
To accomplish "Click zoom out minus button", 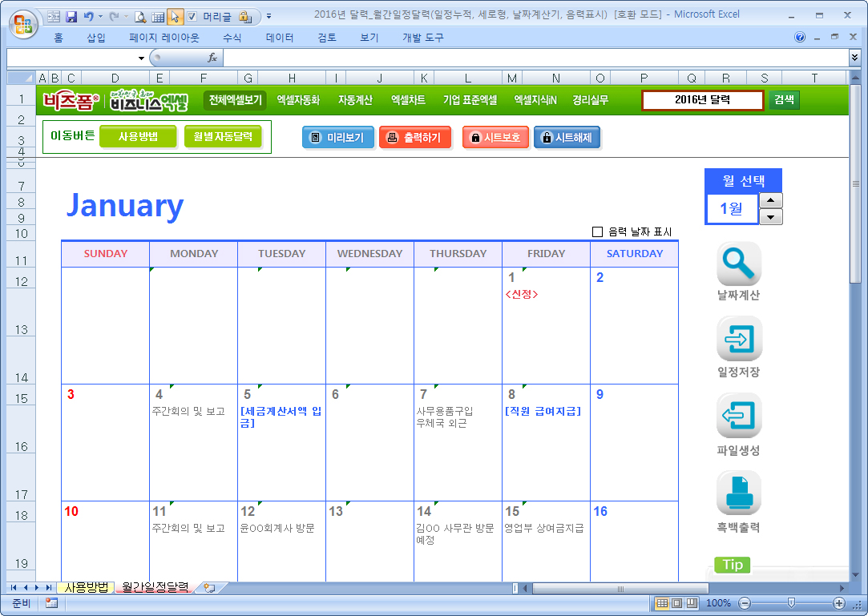I will (x=745, y=603).
